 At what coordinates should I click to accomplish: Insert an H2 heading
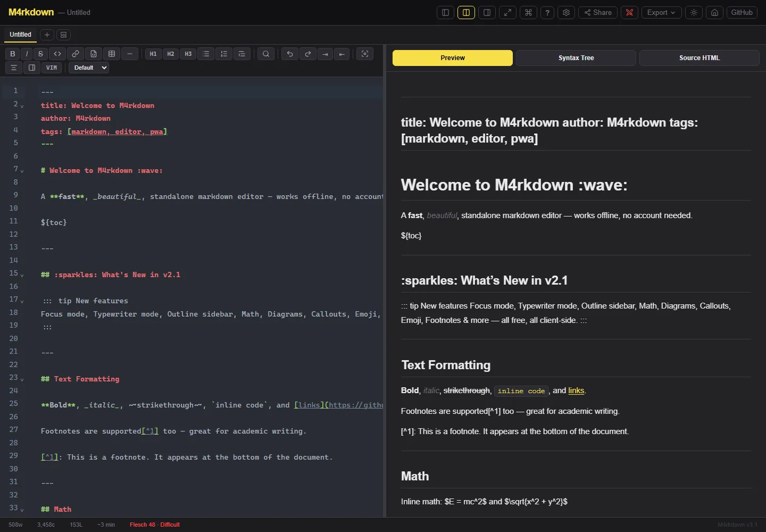171,54
